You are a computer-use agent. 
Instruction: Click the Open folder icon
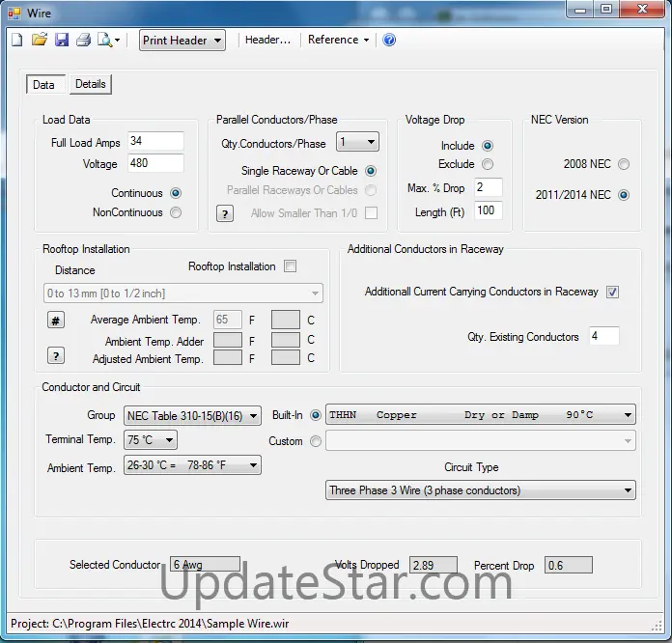(40, 40)
